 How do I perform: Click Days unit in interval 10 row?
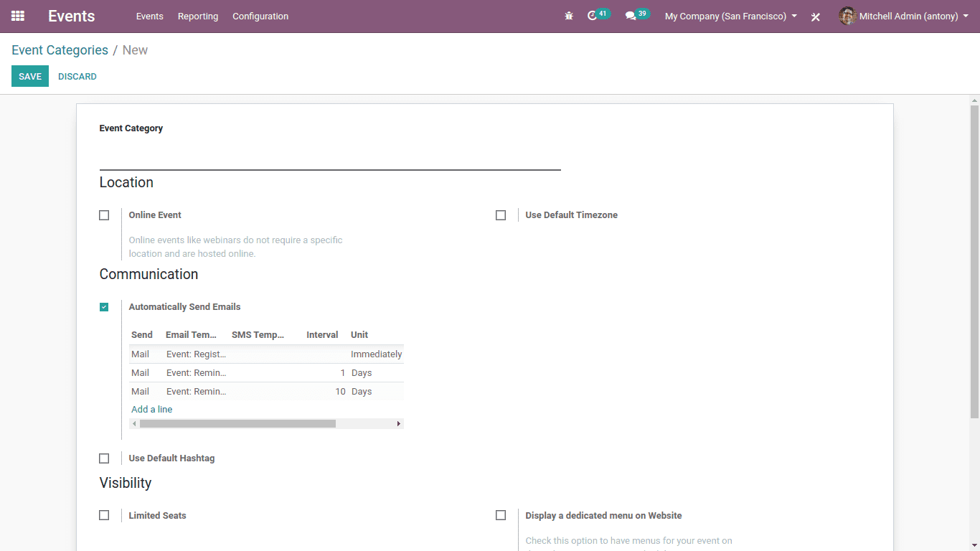click(362, 392)
